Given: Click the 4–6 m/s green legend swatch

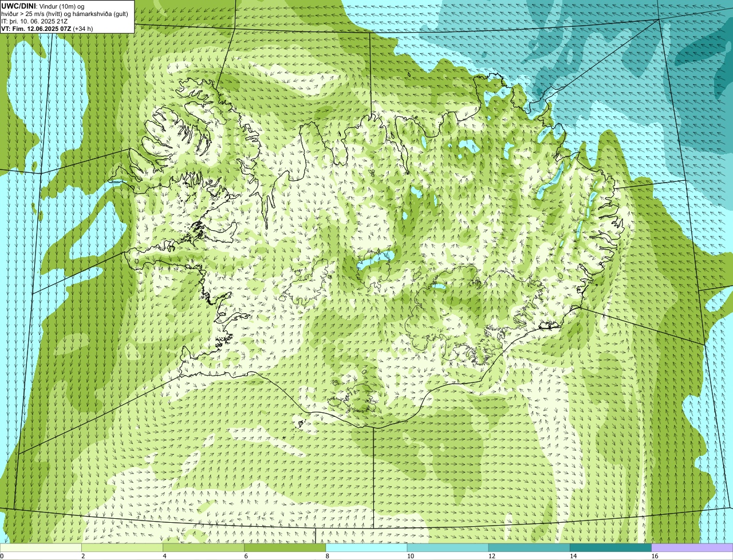Looking at the screenshot, I should click(203, 547).
